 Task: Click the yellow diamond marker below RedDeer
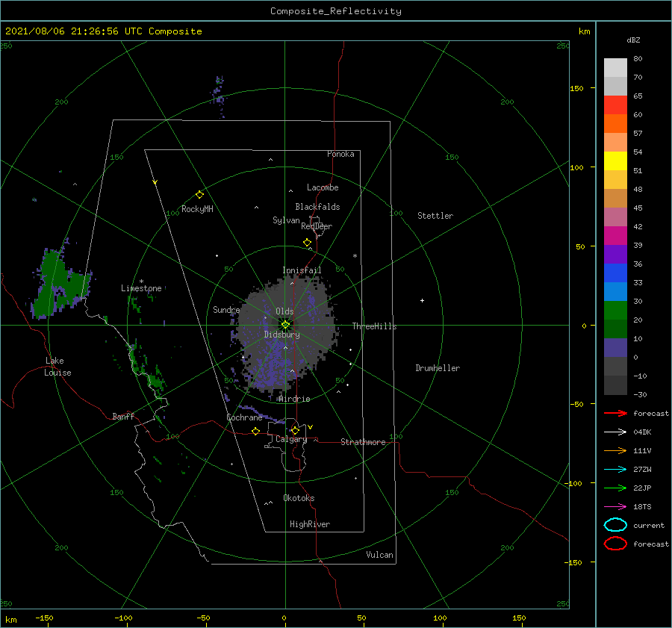point(307,243)
